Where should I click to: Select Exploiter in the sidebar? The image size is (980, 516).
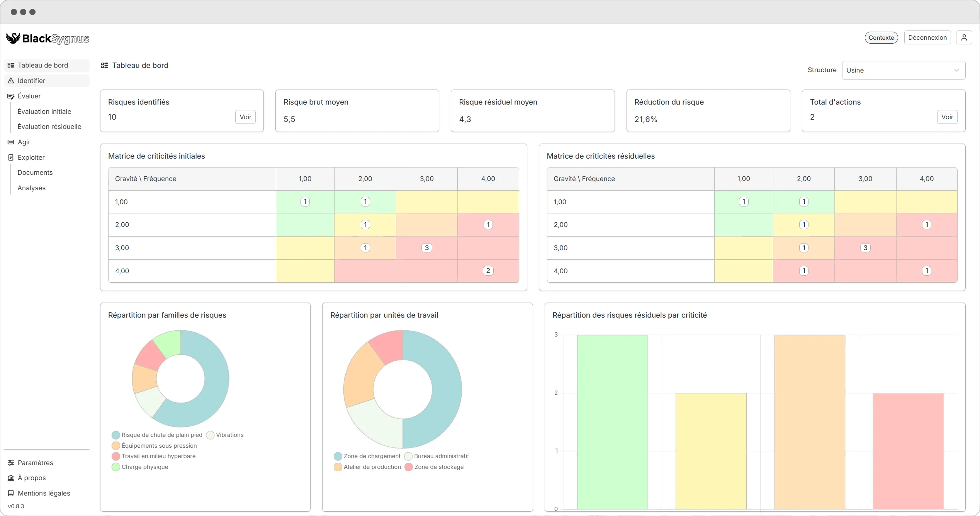[47, 157]
